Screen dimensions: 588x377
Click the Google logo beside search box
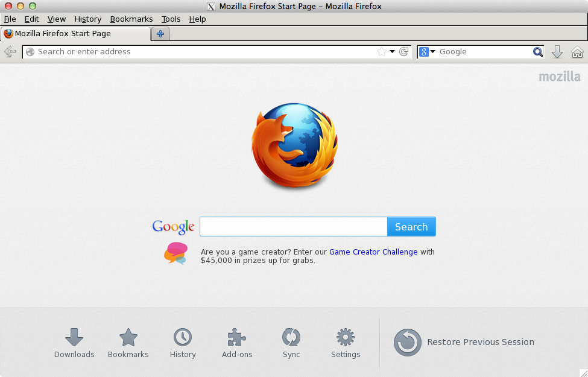click(173, 227)
